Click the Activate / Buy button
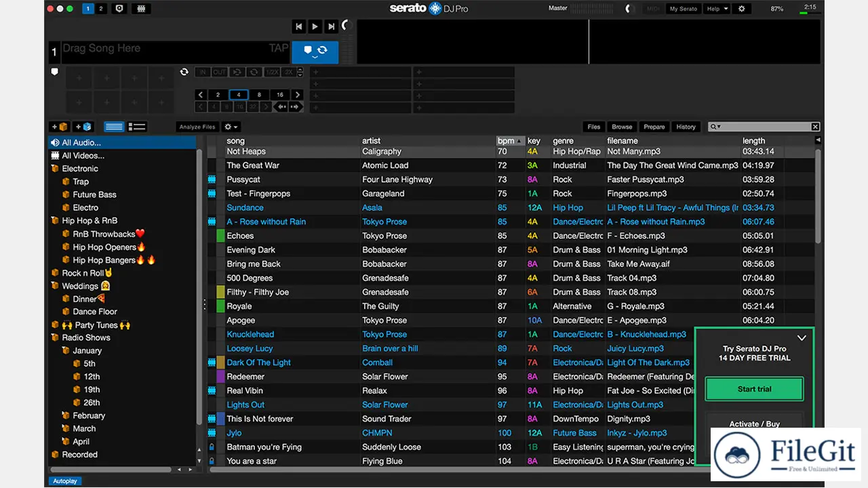 coord(754,424)
